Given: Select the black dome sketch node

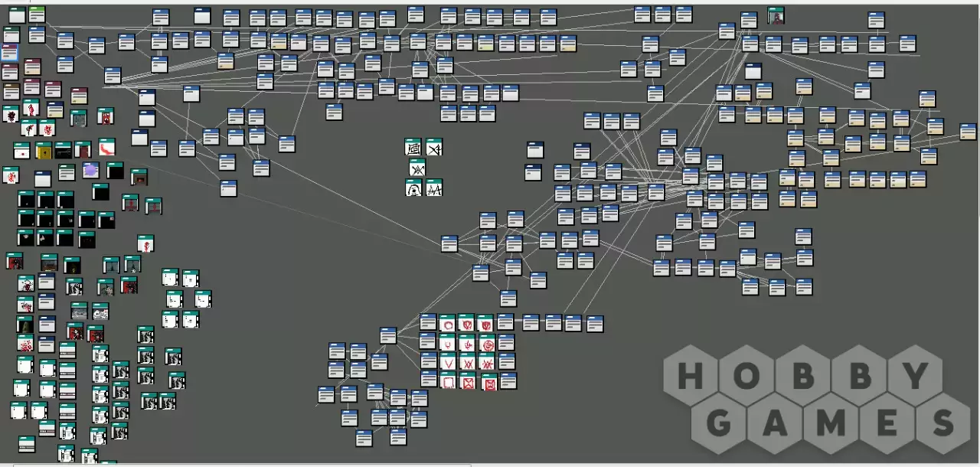Looking at the screenshot, I should tap(414, 188).
